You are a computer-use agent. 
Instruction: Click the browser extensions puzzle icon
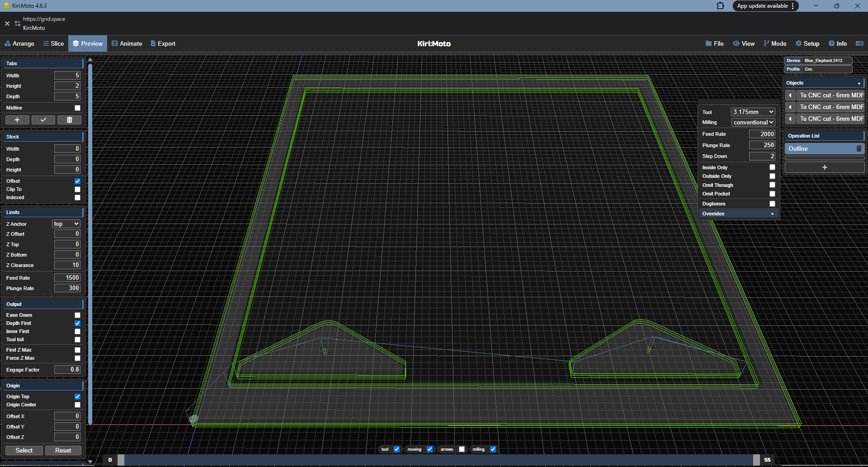[x=720, y=6]
